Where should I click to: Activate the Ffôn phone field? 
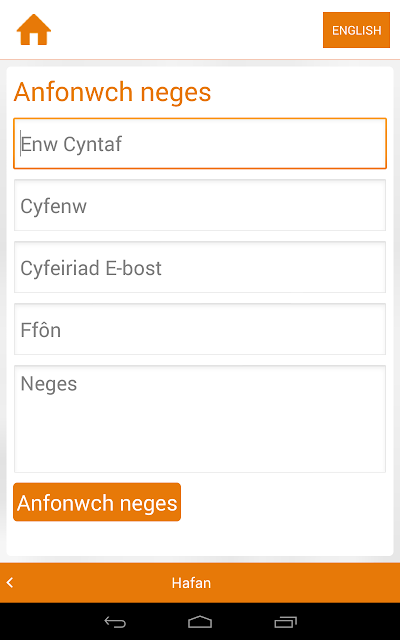(200, 329)
